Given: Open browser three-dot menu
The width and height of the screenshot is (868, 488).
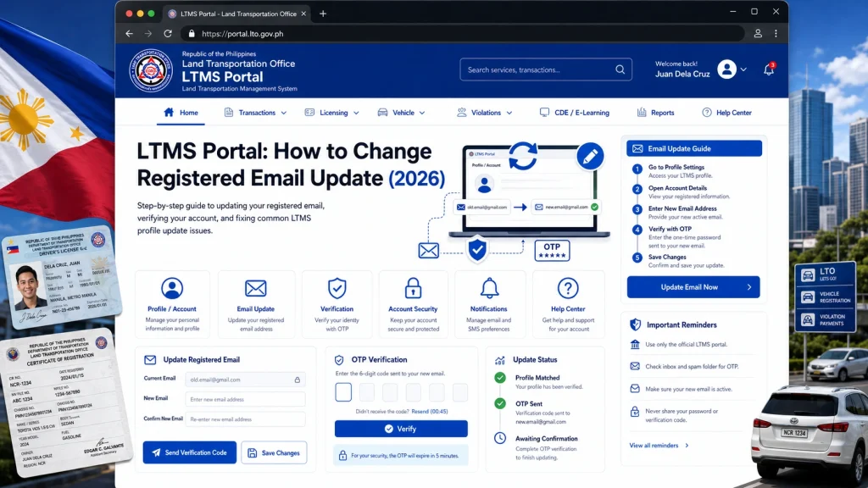Looking at the screenshot, I should [776, 34].
